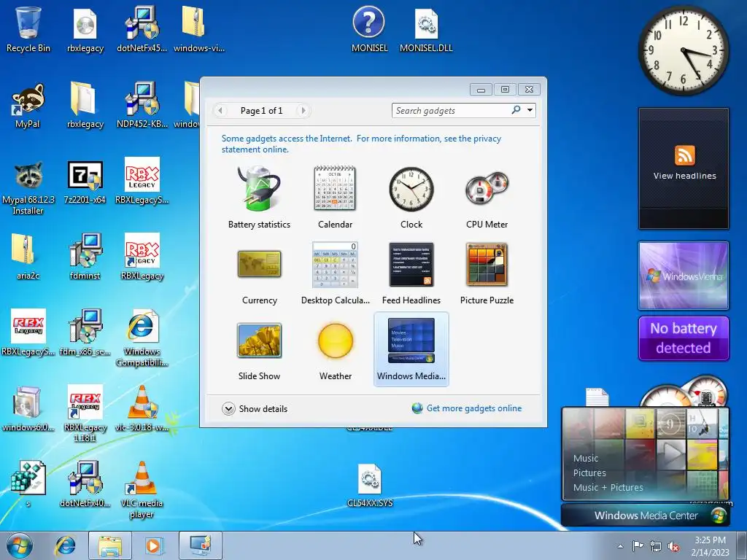This screenshot has height=560, width=747.
Task: Select the NDP452-KB installer icon
Action: click(x=142, y=105)
